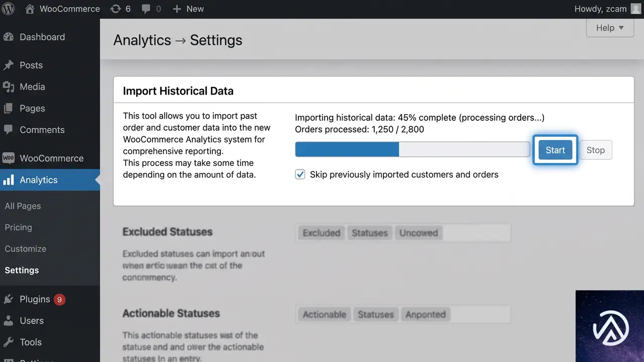The width and height of the screenshot is (644, 362).
Task: Open the Excluded Statuses selector field
Action: coord(403,233)
